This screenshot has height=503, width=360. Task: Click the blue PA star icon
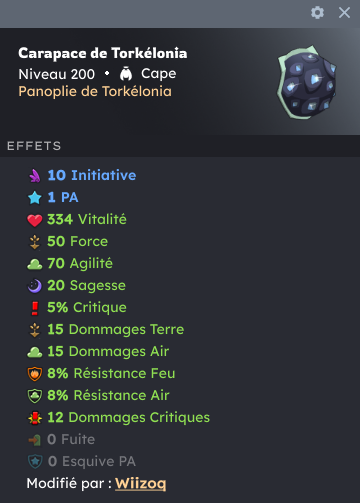(35, 197)
